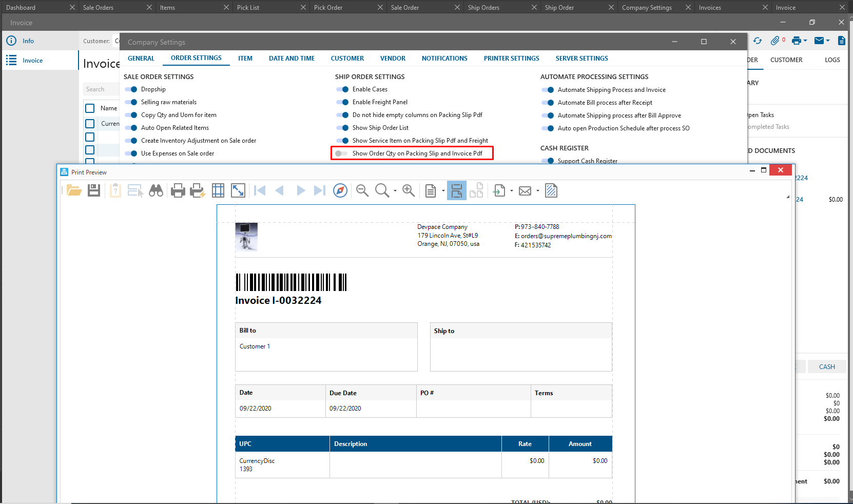Click the Watermark icon in preview toolbar

point(551,191)
